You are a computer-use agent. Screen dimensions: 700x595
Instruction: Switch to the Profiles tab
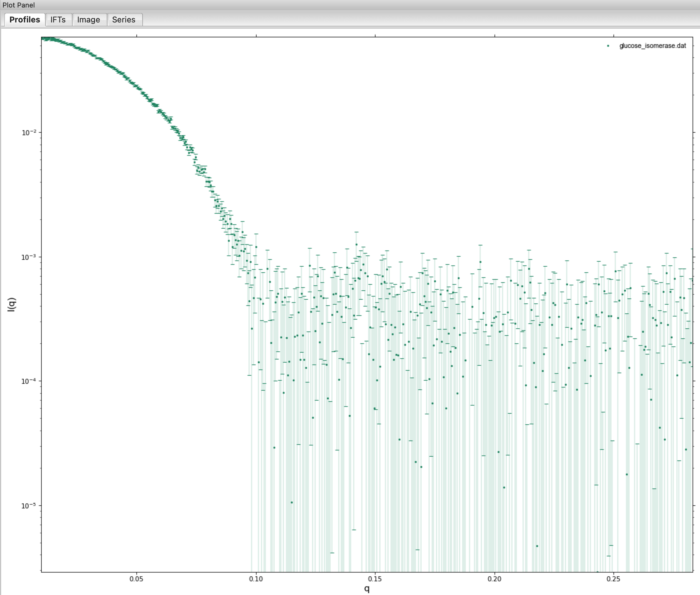25,20
